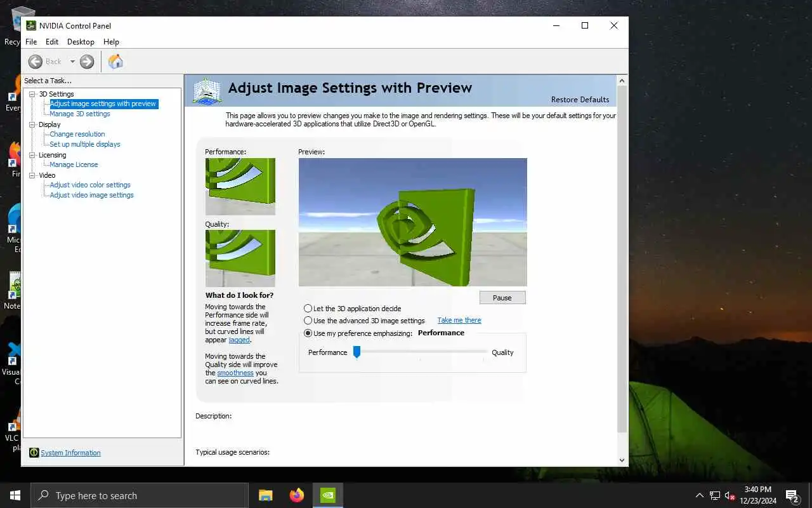Click the 3D page header icon
The height and width of the screenshot is (508, 812).
[207, 91]
